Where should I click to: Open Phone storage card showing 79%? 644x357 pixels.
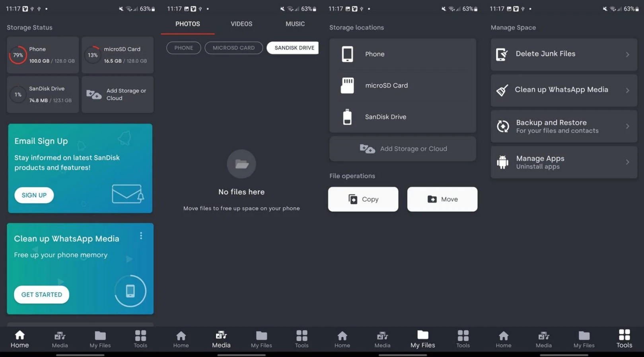coord(43,55)
